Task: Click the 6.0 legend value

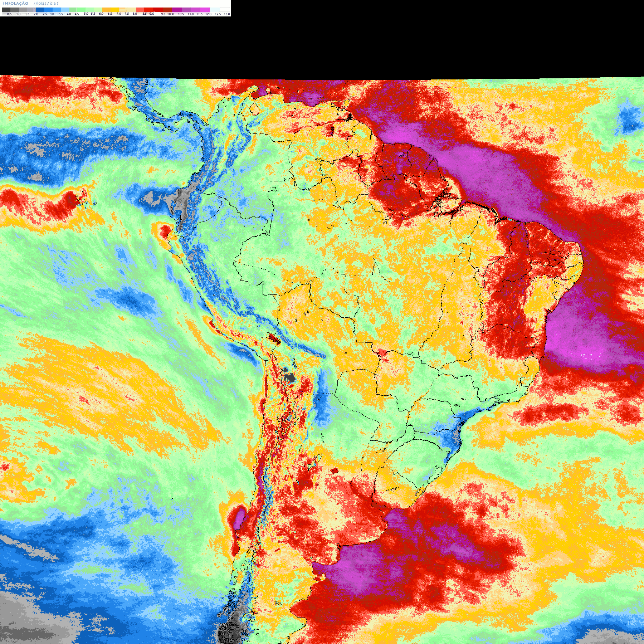Action: pyautogui.click(x=101, y=14)
